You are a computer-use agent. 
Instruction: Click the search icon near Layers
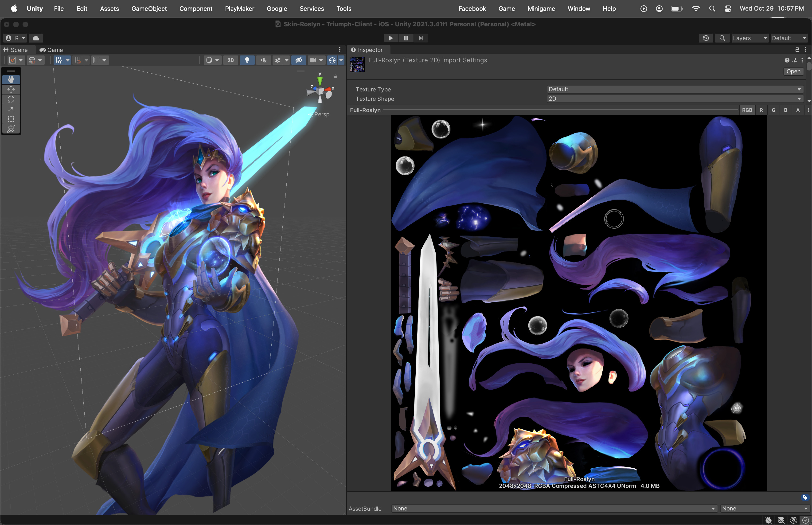(722, 38)
